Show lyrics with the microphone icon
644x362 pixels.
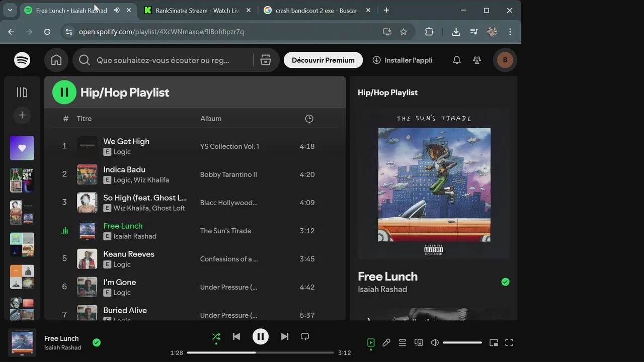click(x=386, y=343)
